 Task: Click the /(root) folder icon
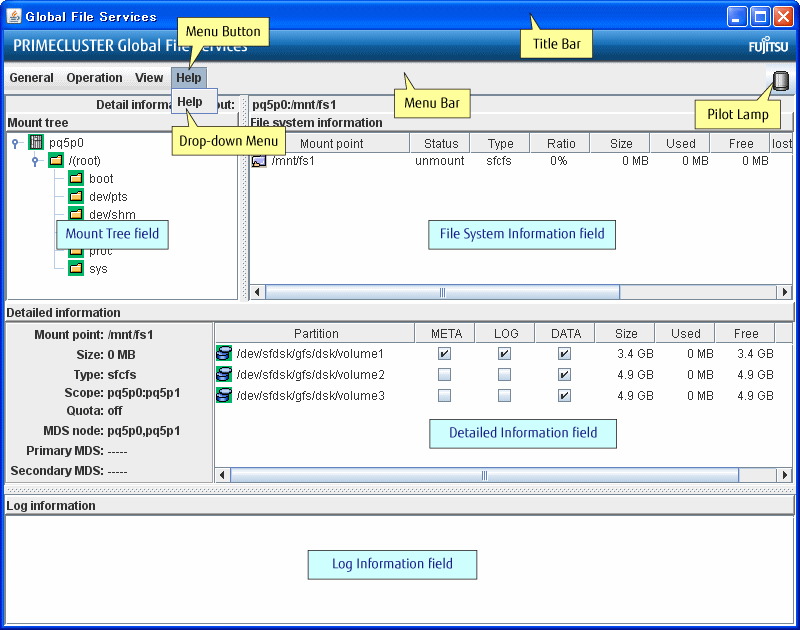(x=56, y=161)
